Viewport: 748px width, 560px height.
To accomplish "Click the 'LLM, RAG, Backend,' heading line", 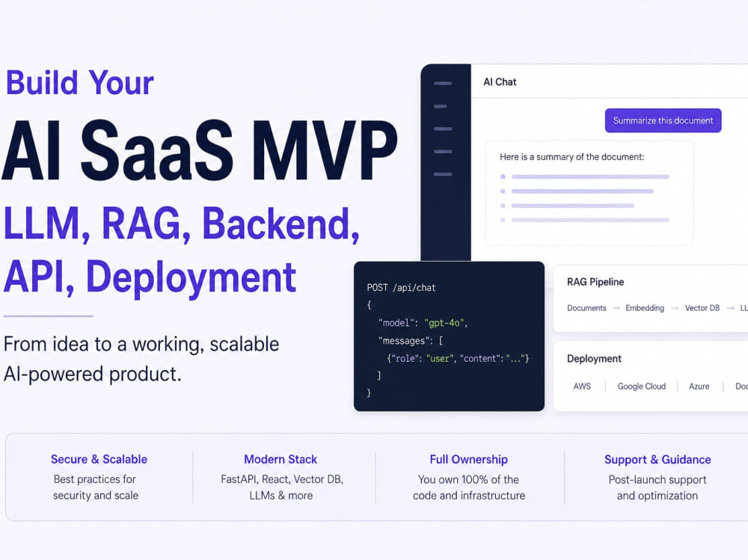I will tap(181, 224).
